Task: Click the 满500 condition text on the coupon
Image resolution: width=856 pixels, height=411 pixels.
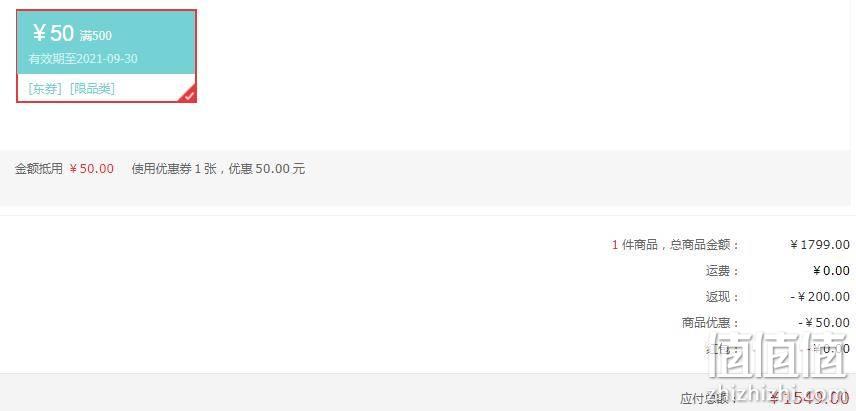Action: 96,36
